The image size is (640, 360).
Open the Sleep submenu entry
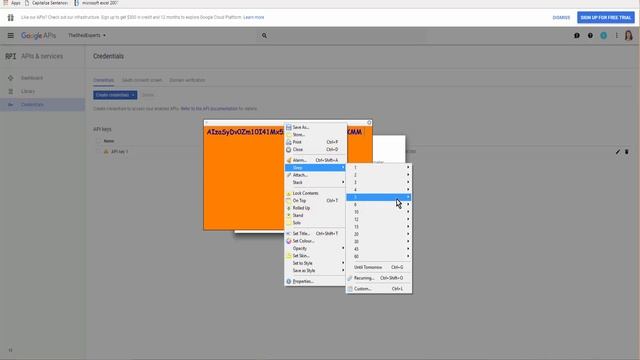(x=315, y=168)
